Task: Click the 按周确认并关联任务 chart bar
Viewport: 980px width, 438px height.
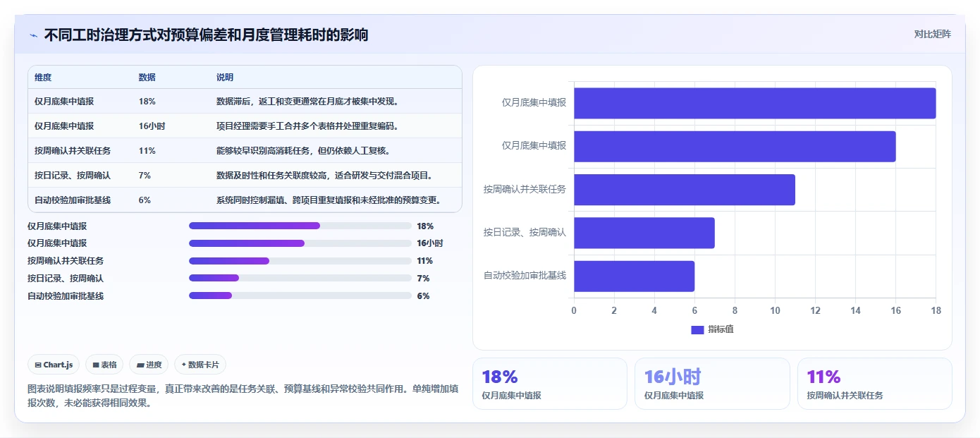Action: click(x=684, y=190)
